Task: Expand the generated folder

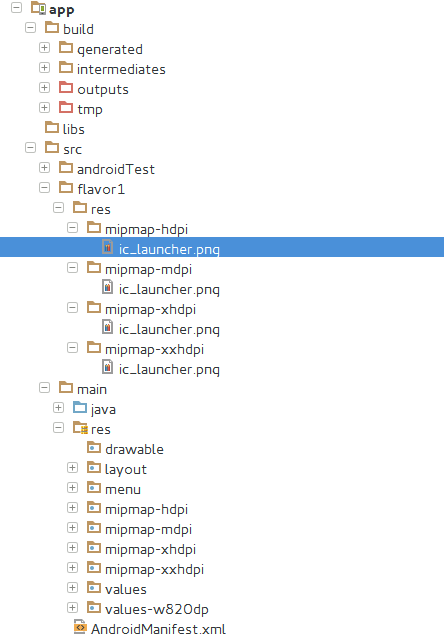Action: point(44,48)
